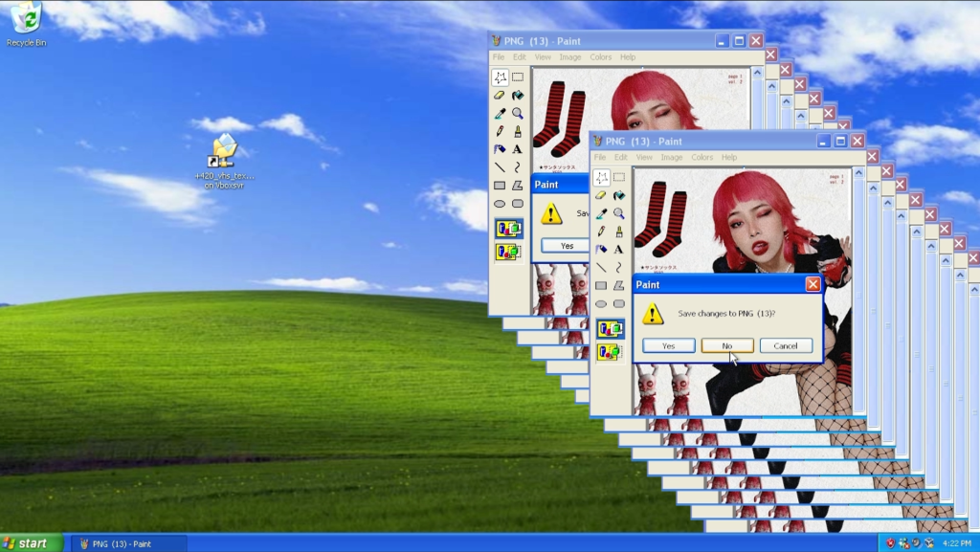Choose Ellipse tool in front Paint window
Viewport: 980px width, 552px height.
(x=601, y=304)
